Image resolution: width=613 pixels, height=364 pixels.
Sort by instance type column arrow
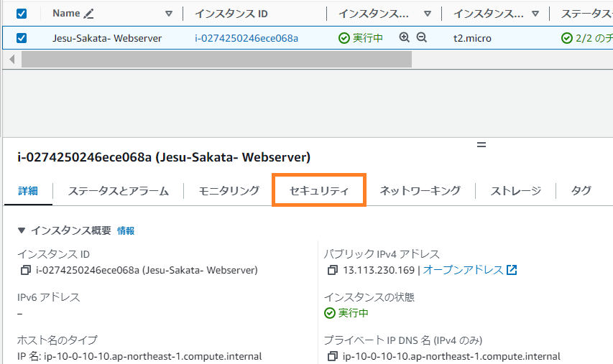coord(535,14)
